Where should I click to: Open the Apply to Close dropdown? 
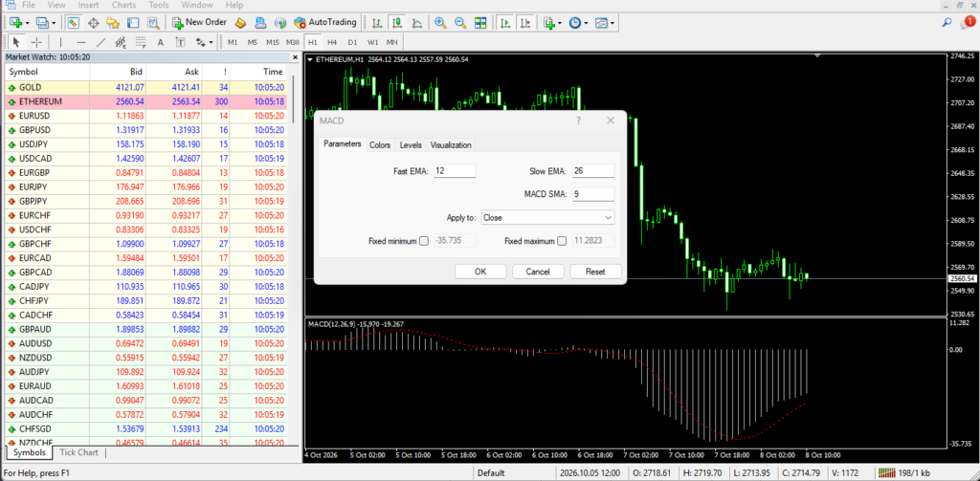(547, 217)
